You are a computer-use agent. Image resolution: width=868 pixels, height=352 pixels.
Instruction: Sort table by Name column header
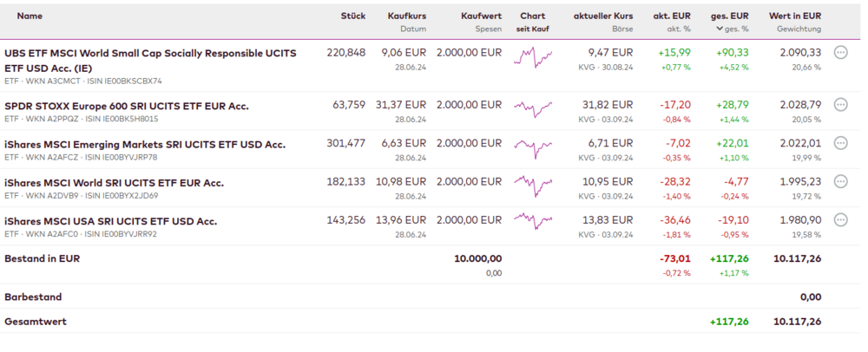tap(30, 16)
